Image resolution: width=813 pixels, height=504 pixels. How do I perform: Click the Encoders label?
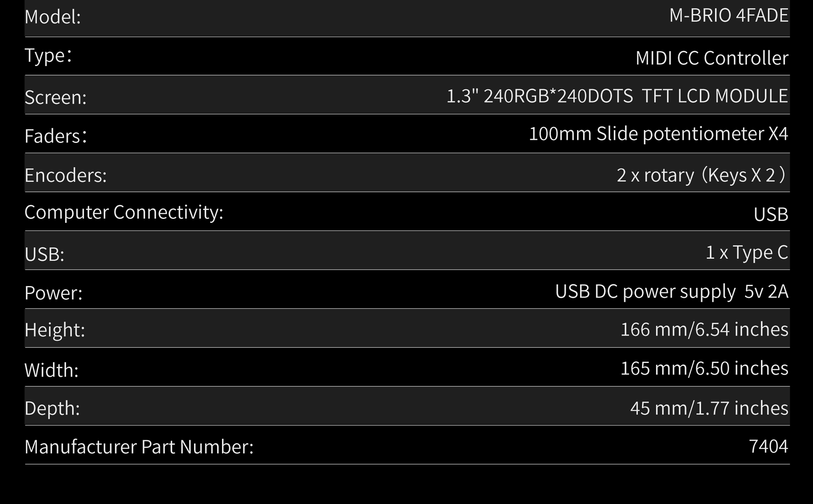pos(66,175)
